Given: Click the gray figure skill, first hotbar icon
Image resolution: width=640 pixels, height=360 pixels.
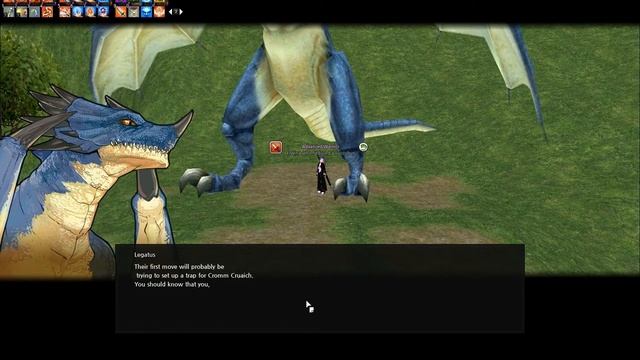Looking at the screenshot, I should point(9,12).
